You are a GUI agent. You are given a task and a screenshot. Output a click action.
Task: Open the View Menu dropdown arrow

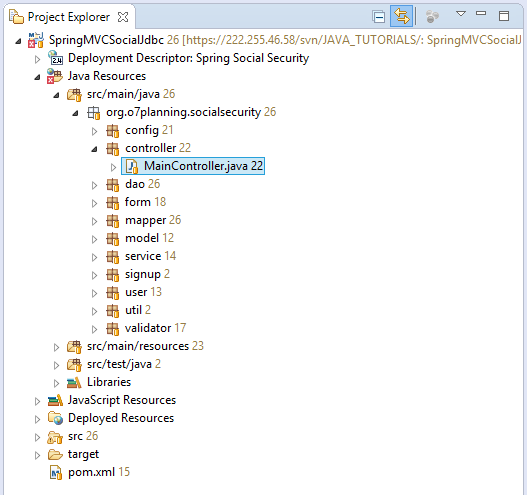(461, 14)
